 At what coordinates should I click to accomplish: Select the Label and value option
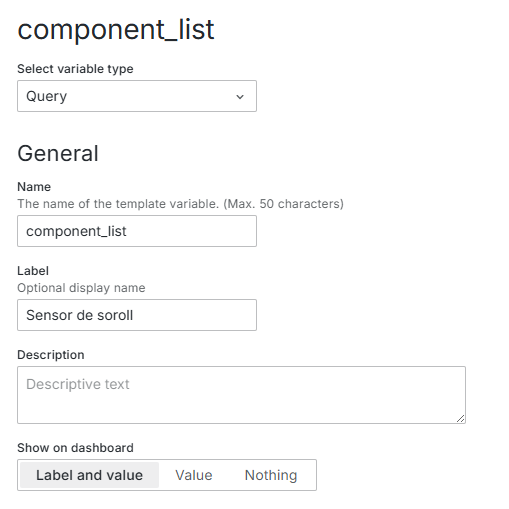[89, 475]
